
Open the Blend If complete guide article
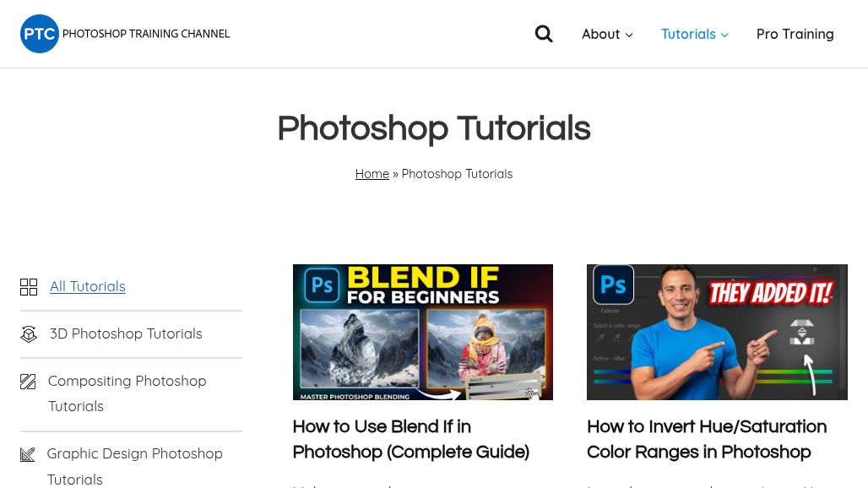click(x=410, y=439)
